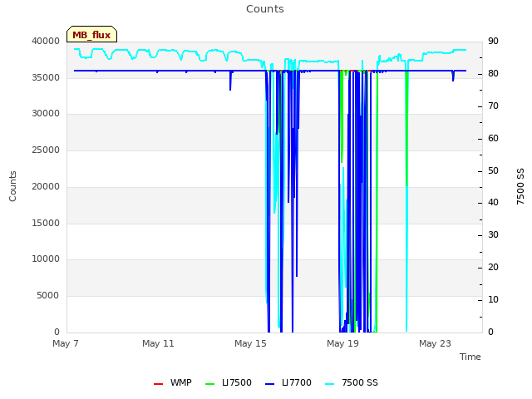Click the 35000 left axis tick label
The height and width of the screenshot is (399, 532).
pos(46,77)
